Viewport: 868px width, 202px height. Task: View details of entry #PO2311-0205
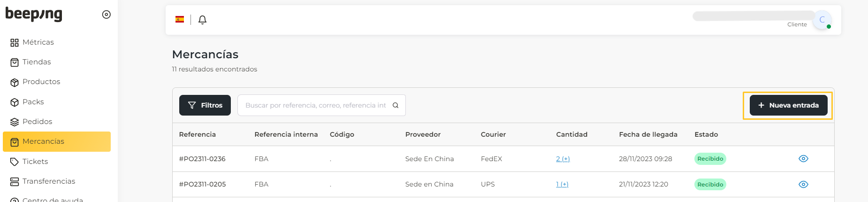pos(803,184)
